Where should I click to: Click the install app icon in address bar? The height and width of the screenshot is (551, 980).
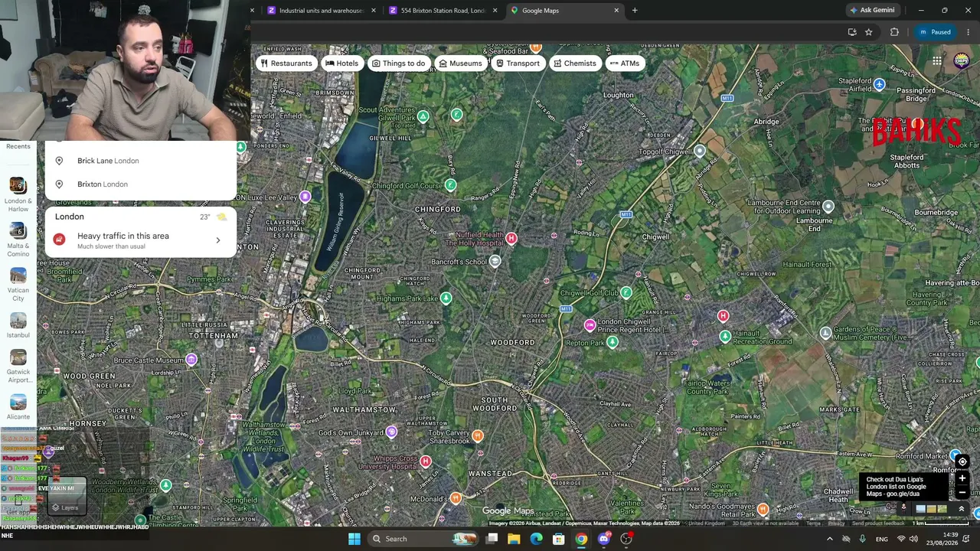(x=852, y=32)
